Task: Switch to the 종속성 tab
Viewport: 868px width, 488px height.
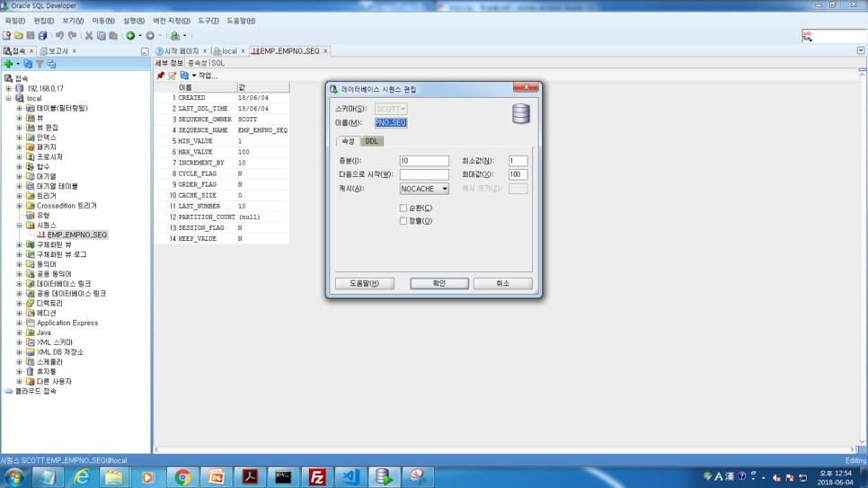Action: (197, 63)
